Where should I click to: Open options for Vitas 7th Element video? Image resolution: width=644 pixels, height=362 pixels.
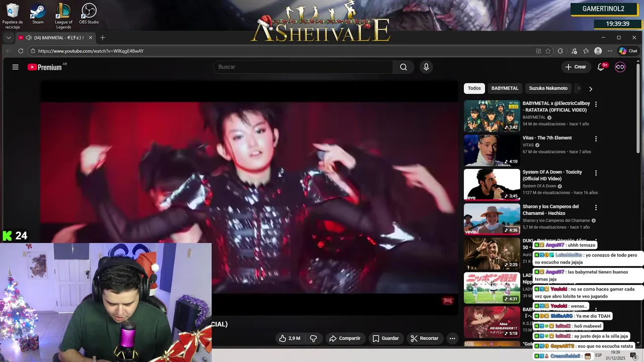pyautogui.click(x=596, y=138)
